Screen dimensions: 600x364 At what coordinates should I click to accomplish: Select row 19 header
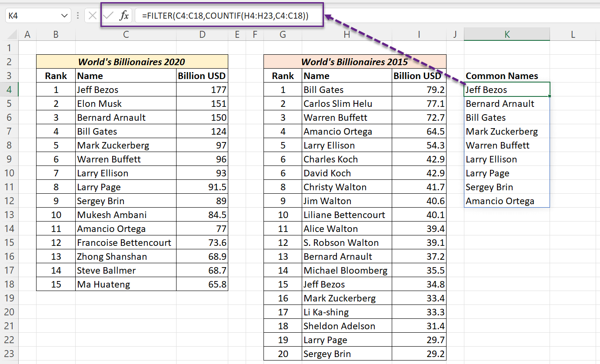point(10,298)
